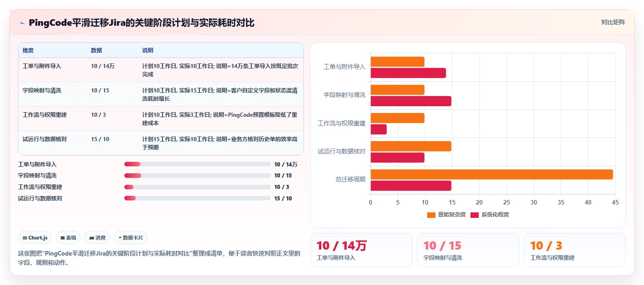
Task: Click the 说明 column header
Action: point(148,51)
